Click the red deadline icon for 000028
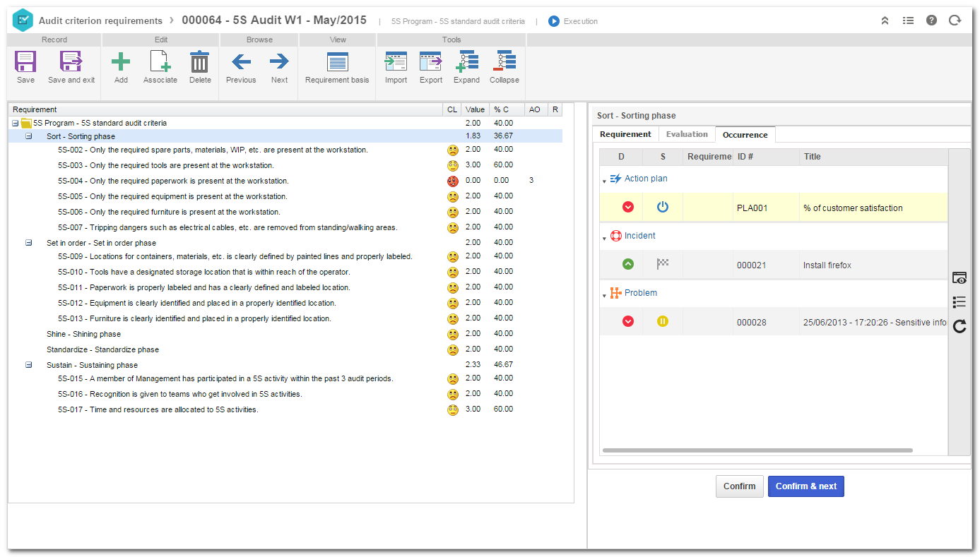This screenshot has width=980, height=557. pos(627,321)
